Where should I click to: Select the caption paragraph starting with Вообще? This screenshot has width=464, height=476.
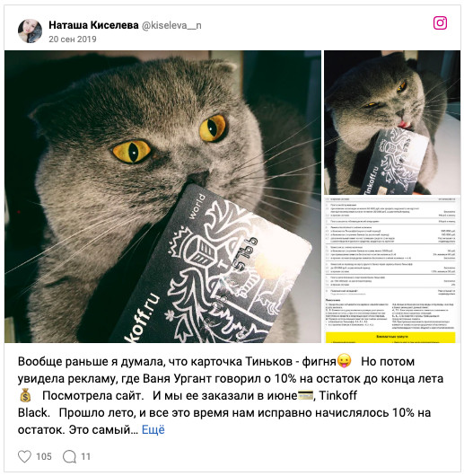(x=231, y=395)
